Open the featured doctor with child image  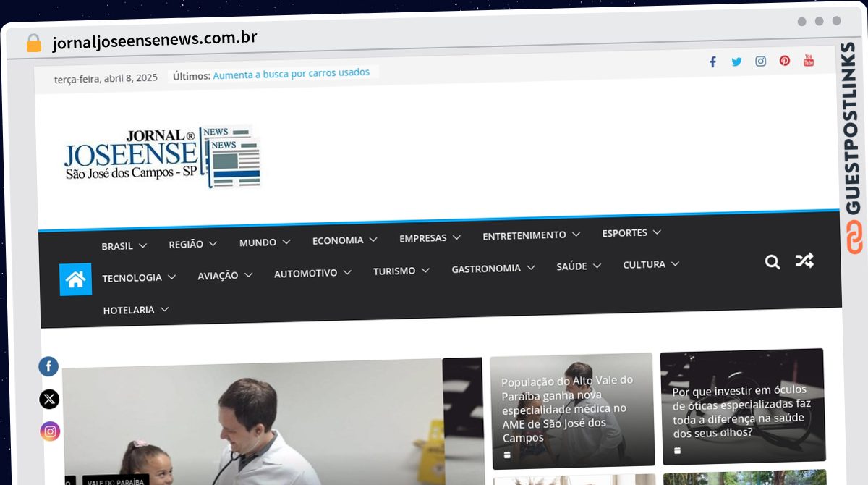253,423
